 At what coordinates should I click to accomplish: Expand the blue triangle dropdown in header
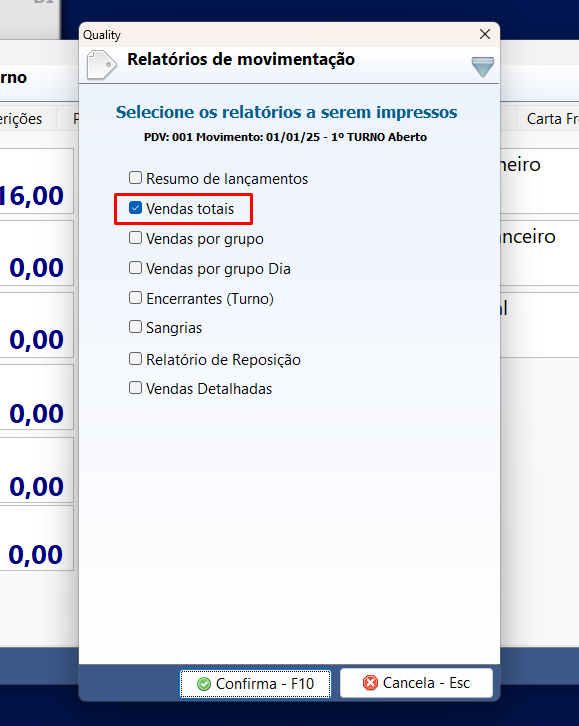tap(483, 67)
